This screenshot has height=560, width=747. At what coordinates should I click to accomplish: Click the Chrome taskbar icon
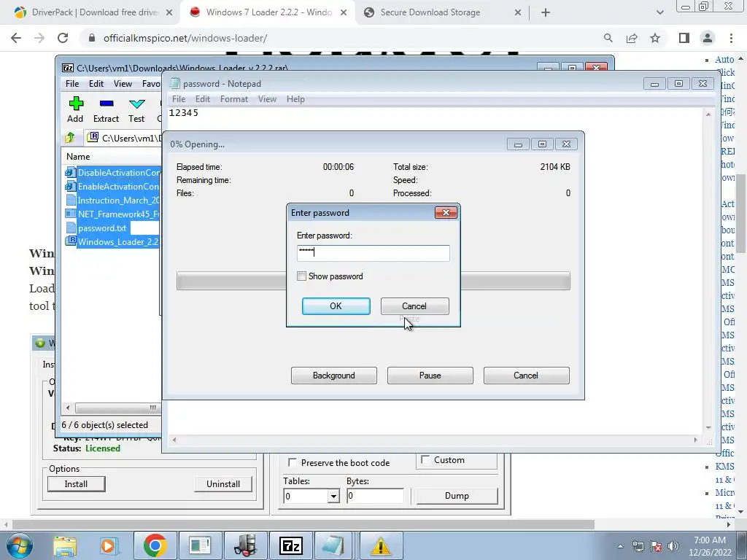[155, 545]
